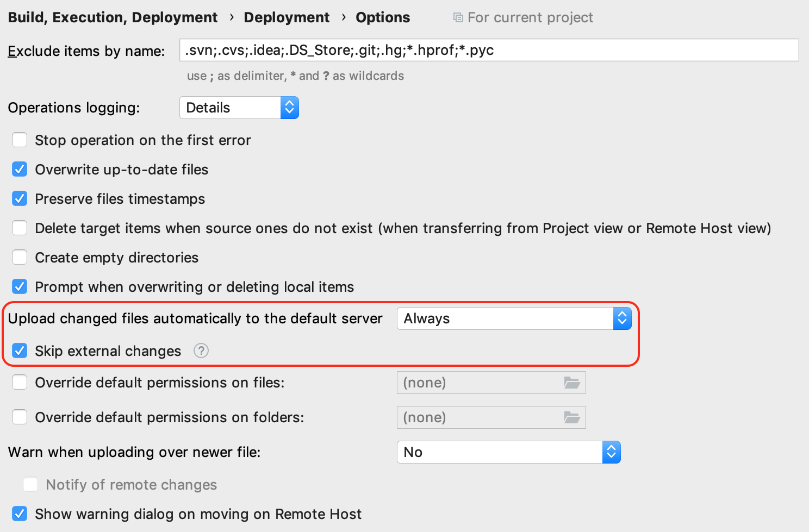Image resolution: width=809 pixels, height=532 pixels.
Task: Uncheck Overwrite up-to-date files
Action: pyautogui.click(x=20, y=170)
